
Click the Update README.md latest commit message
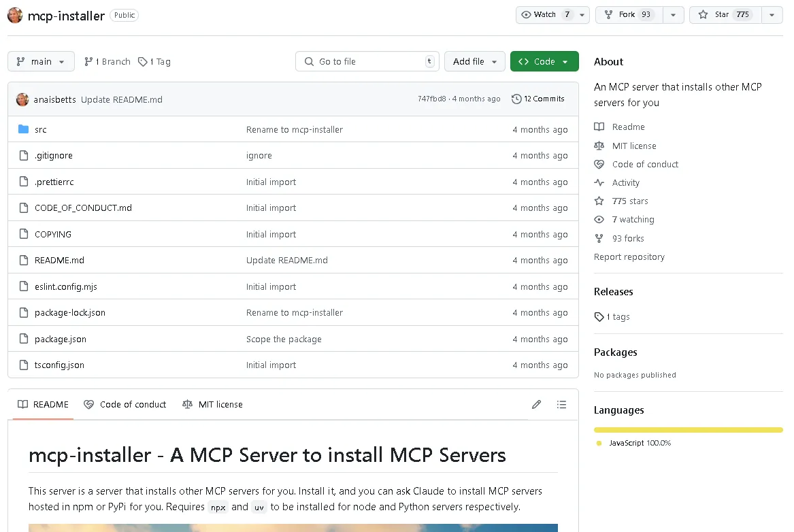[x=122, y=100]
